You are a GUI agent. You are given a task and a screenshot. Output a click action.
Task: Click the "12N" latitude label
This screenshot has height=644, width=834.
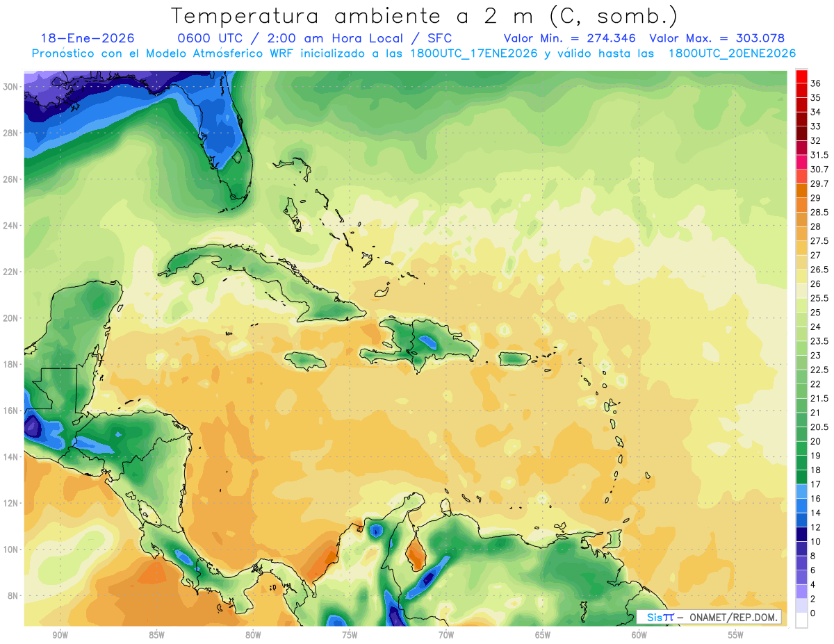pyautogui.click(x=11, y=503)
